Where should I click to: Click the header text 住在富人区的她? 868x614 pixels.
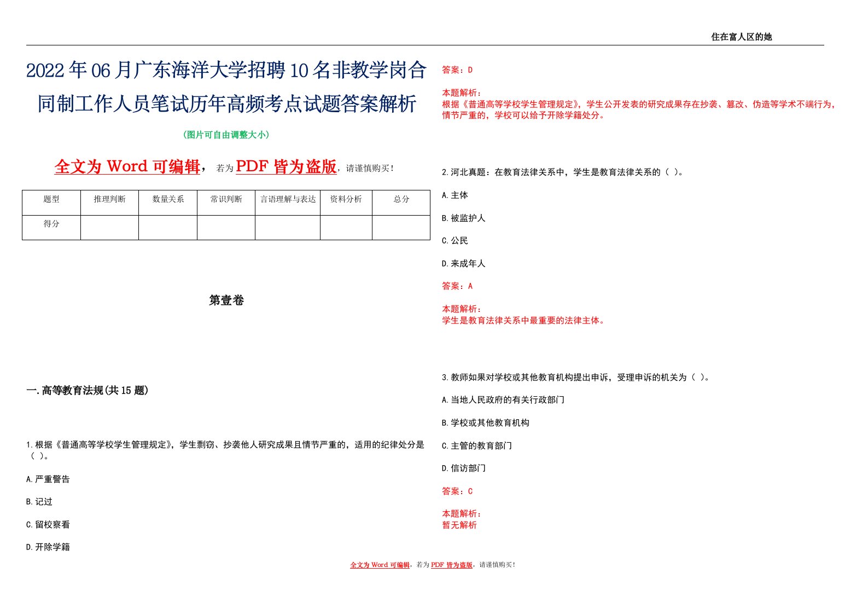pyautogui.click(x=741, y=37)
